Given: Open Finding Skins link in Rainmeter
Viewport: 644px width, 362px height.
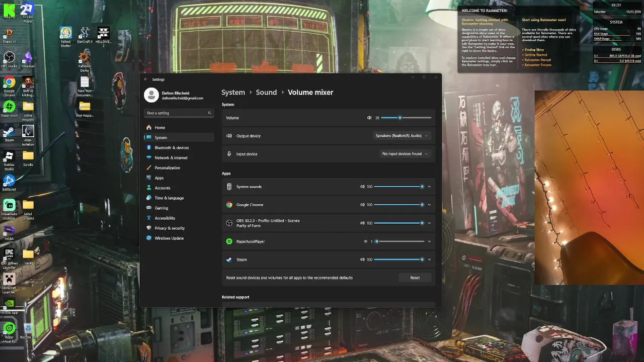Looking at the screenshot, I should (x=534, y=50).
